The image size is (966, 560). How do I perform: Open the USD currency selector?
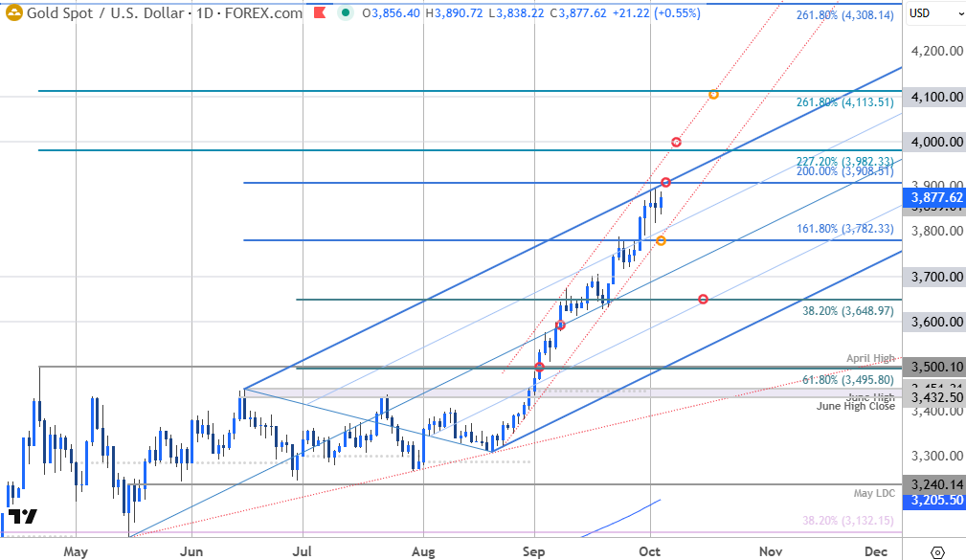[x=919, y=13]
